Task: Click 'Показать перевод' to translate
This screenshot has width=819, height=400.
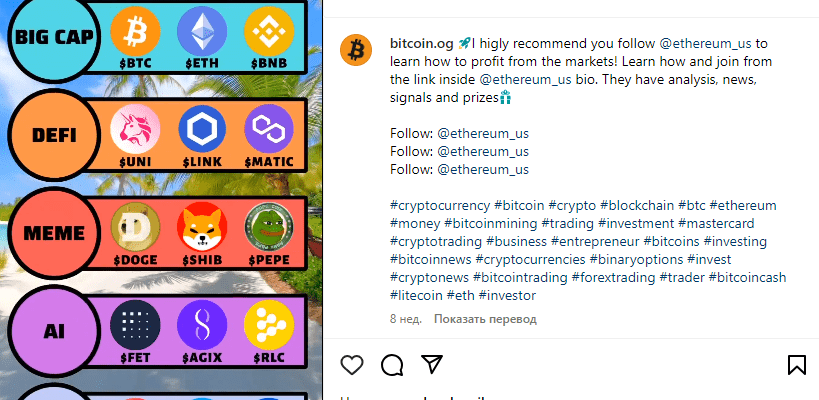Action: click(x=485, y=320)
